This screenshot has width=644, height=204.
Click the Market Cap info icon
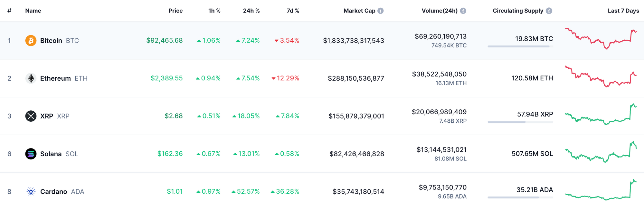click(381, 11)
